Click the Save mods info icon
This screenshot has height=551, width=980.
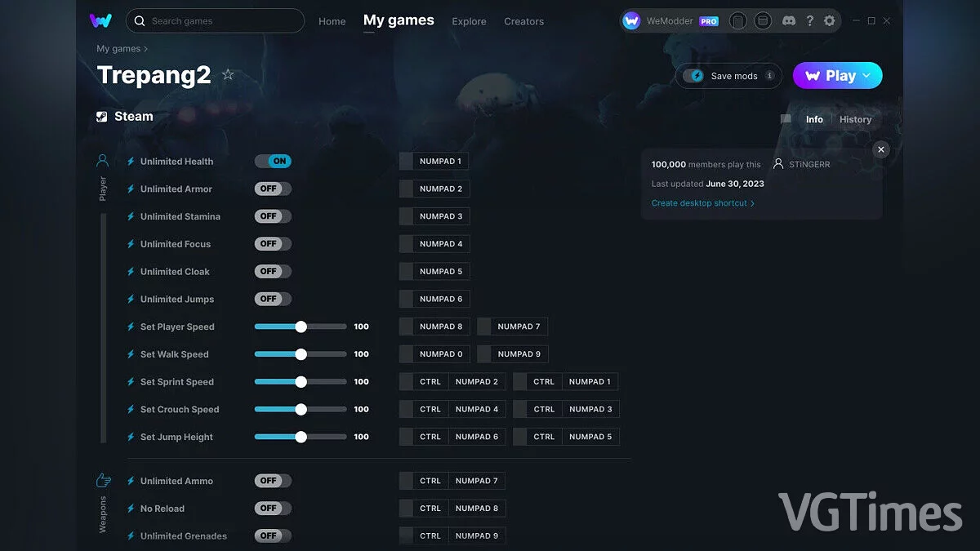tap(768, 76)
